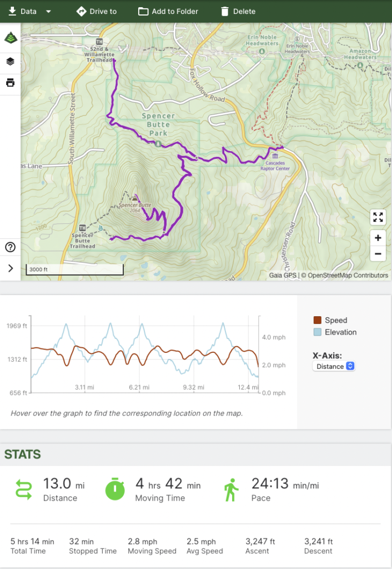The height and width of the screenshot is (569, 392).
Task: Click Drive to in toolbar
Action: [97, 11]
